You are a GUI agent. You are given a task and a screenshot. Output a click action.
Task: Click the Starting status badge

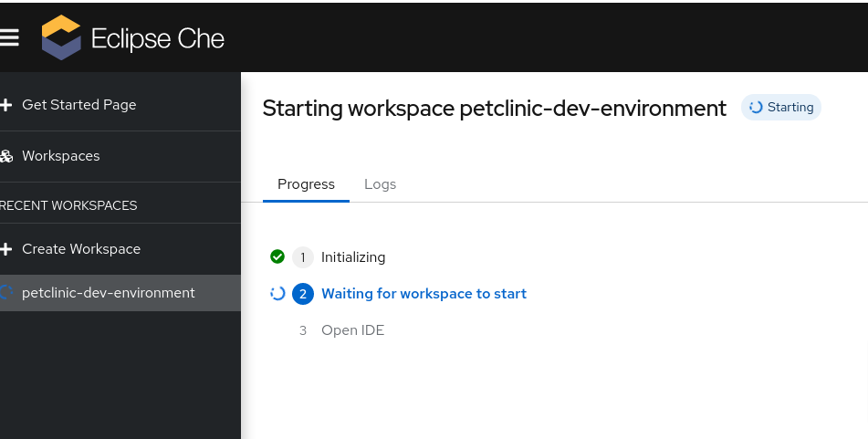coord(781,108)
